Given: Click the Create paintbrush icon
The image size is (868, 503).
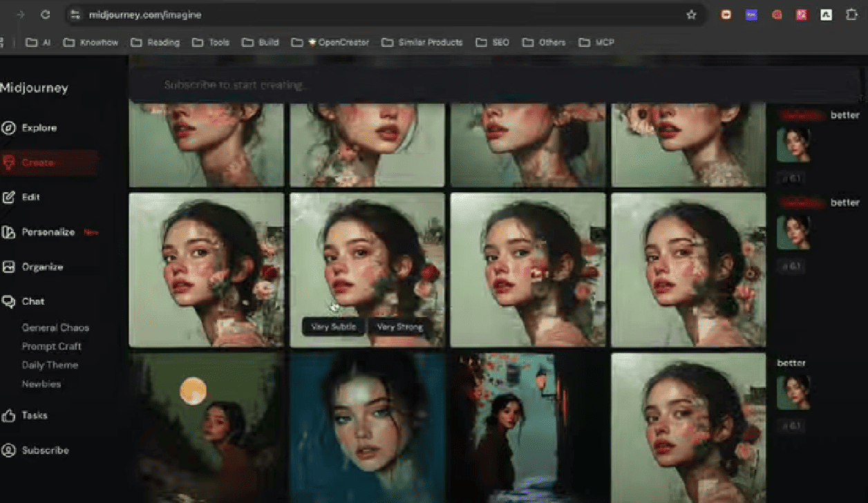Looking at the screenshot, I should [8, 162].
